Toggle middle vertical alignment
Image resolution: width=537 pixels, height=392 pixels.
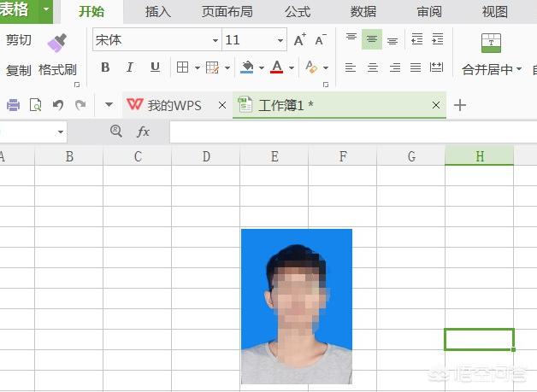[372, 39]
